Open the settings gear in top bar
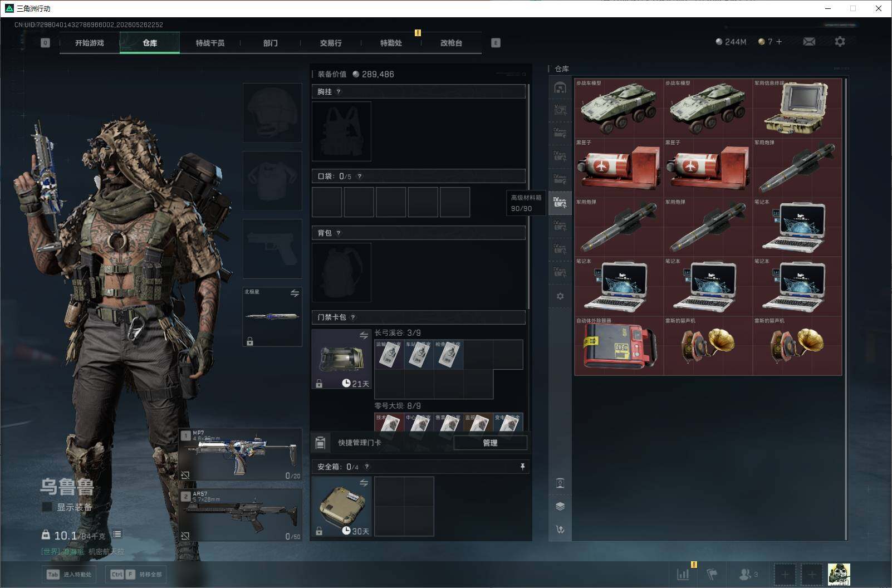Screen dimensions: 892x588 point(840,42)
